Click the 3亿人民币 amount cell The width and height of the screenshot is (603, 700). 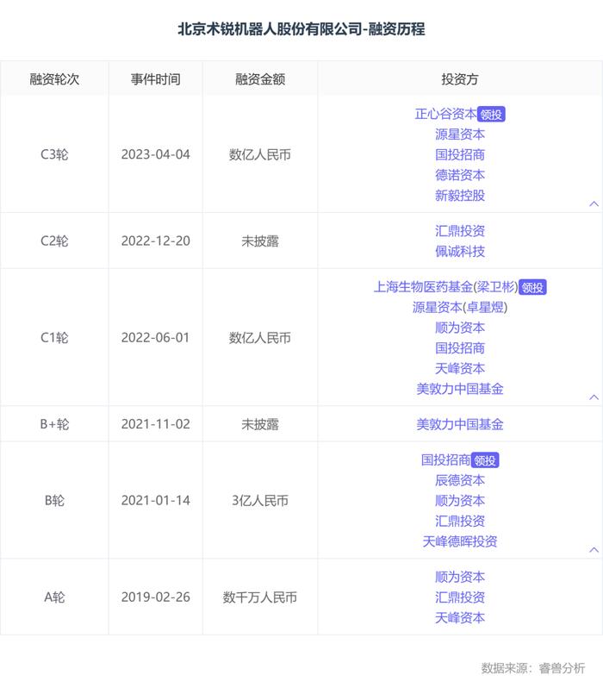[x=260, y=501]
